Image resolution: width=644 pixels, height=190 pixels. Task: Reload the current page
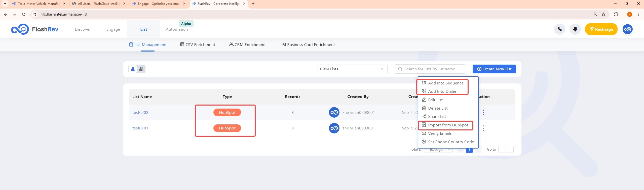pos(24,14)
